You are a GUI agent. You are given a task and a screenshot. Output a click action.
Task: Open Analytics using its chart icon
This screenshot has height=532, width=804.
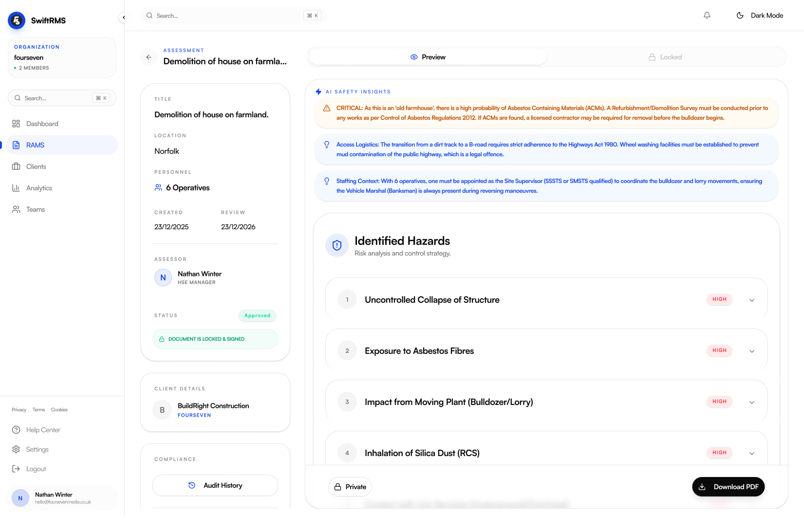click(x=16, y=188)
